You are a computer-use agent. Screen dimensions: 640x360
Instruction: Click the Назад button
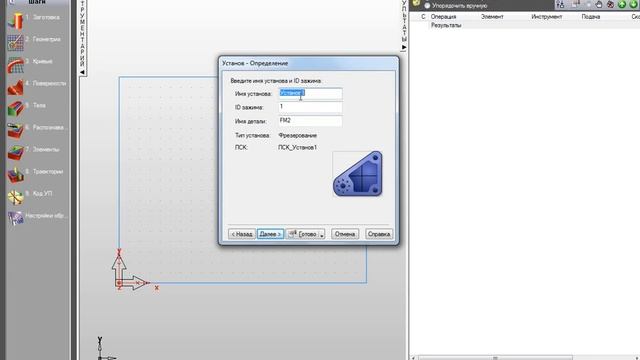242,234
